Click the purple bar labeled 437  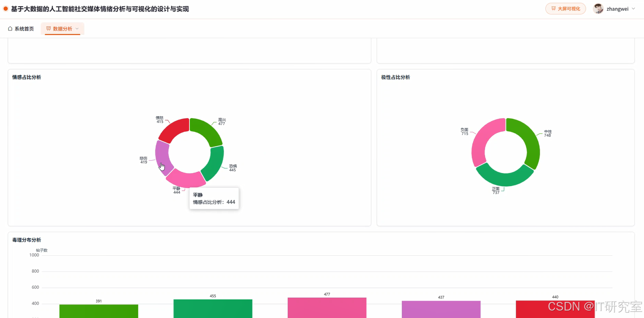tap(441, 309)
